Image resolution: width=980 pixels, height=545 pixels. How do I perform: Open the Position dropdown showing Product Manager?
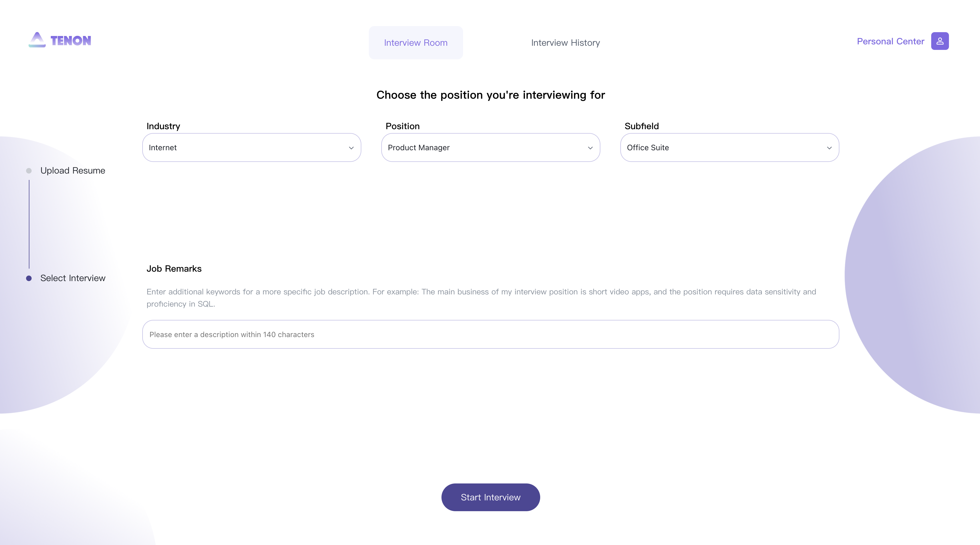(490, 147)
